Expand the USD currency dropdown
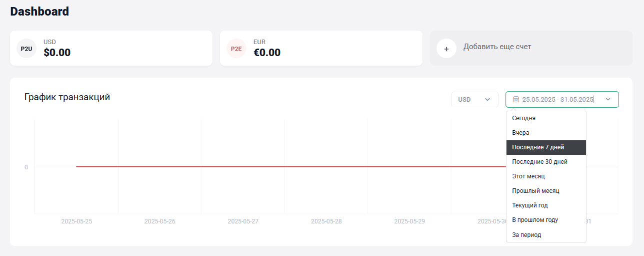Screen dimensions: 644x256 475,99
